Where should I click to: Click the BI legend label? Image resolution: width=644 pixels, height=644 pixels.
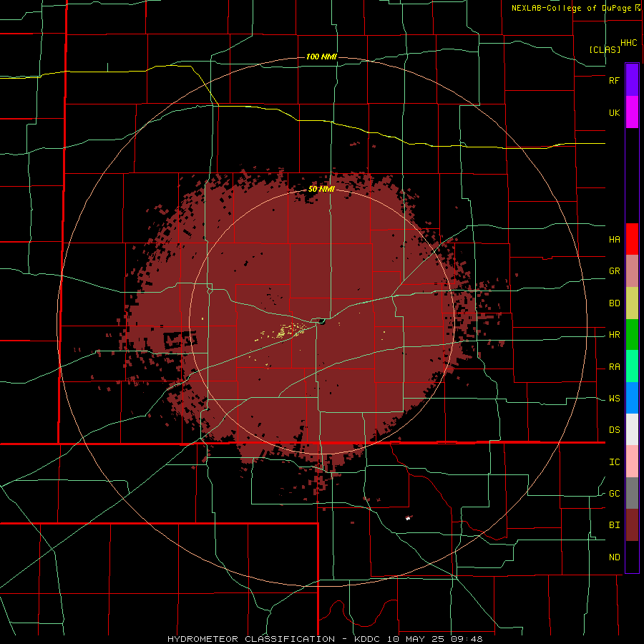tap(614, 525)
